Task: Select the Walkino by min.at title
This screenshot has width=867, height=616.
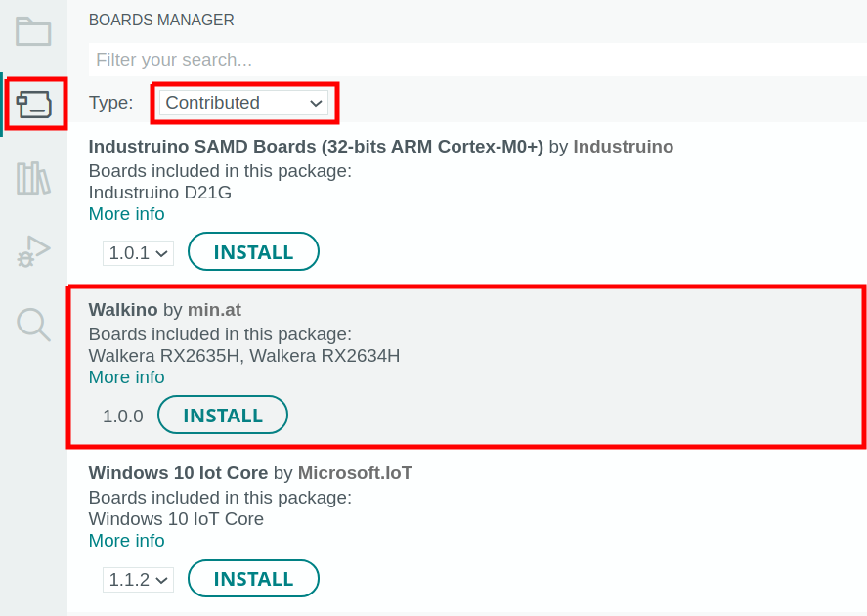Action: click(165, 310)
